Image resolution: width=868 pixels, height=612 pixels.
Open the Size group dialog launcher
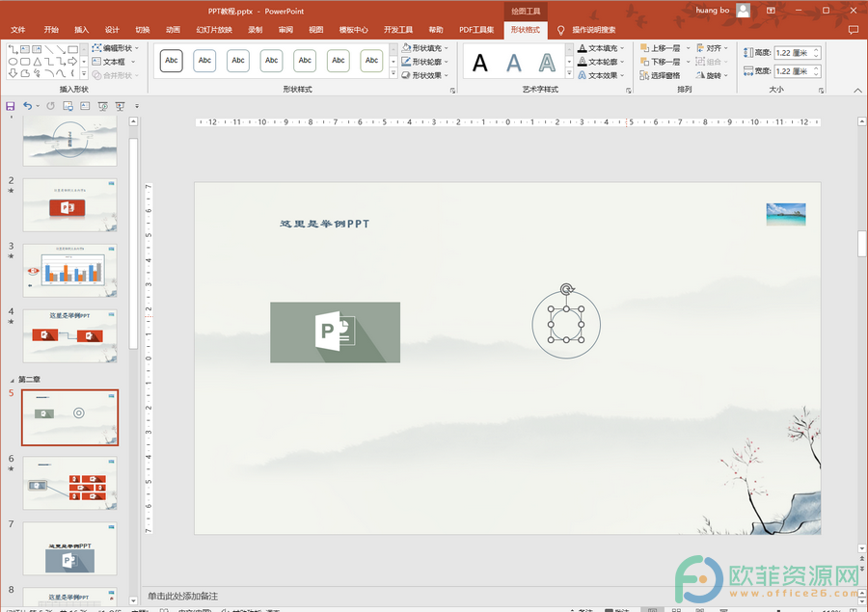821,90
